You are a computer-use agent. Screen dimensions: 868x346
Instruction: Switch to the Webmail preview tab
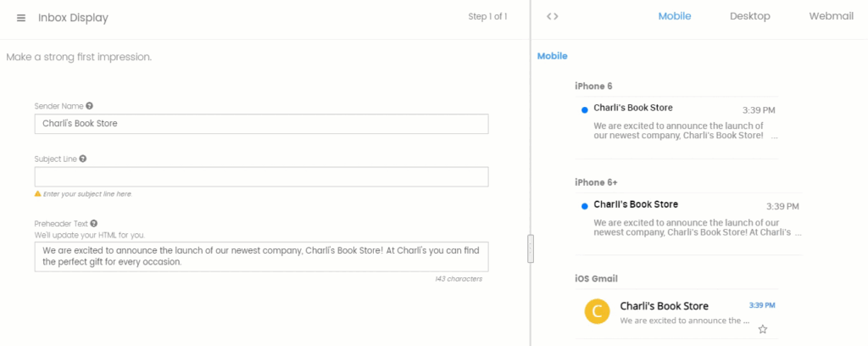pyautogui.click(x=831, y=17)
